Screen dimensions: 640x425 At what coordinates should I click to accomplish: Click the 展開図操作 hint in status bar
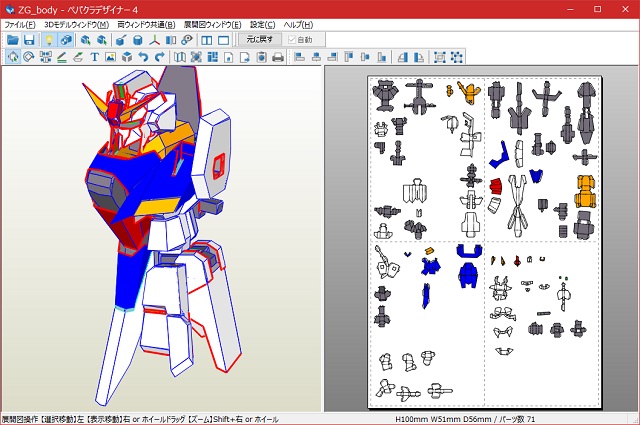(x=140, y=419)
